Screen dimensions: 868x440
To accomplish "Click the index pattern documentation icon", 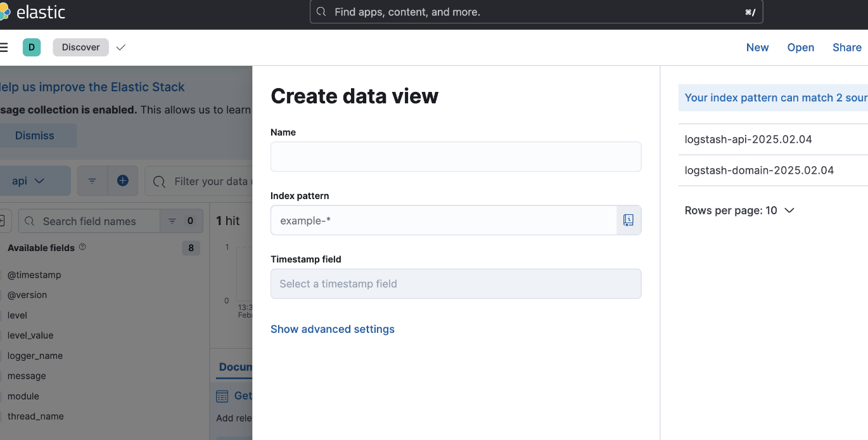I will pyautogui.click(x=628, y=220).
